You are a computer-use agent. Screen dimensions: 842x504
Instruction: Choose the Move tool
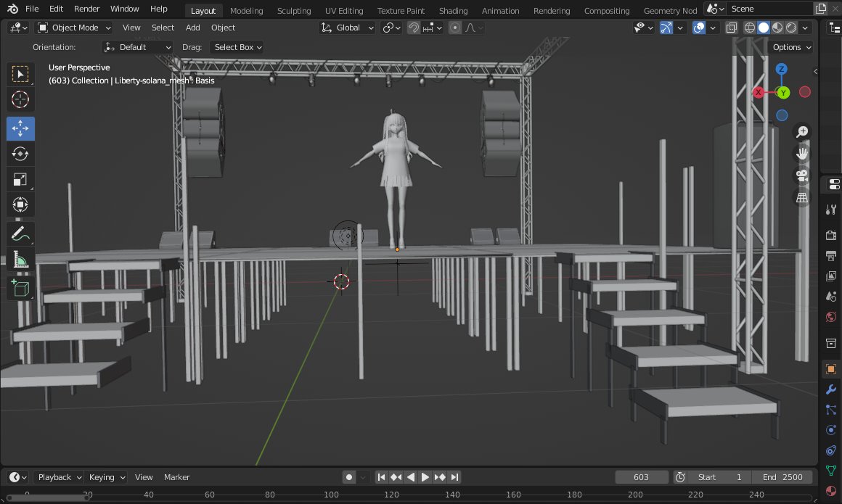[x=20, y=128]
